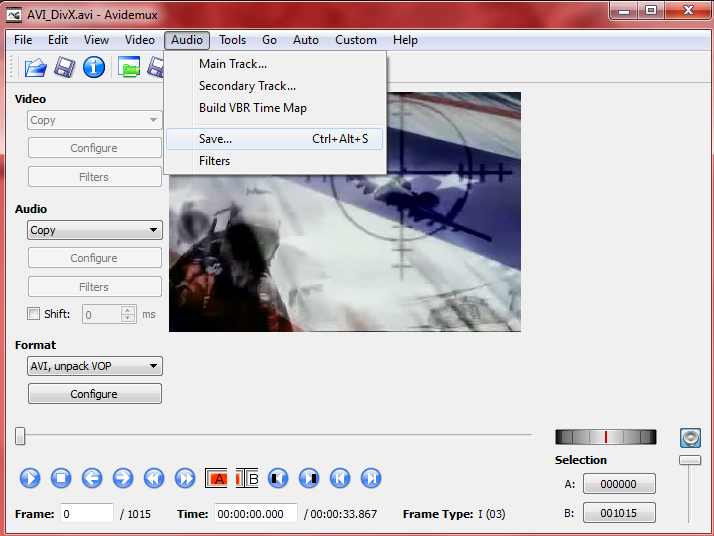Set selection marker A
The height and width of the screenshot is (536, 714).
click(x=216, y=478)
